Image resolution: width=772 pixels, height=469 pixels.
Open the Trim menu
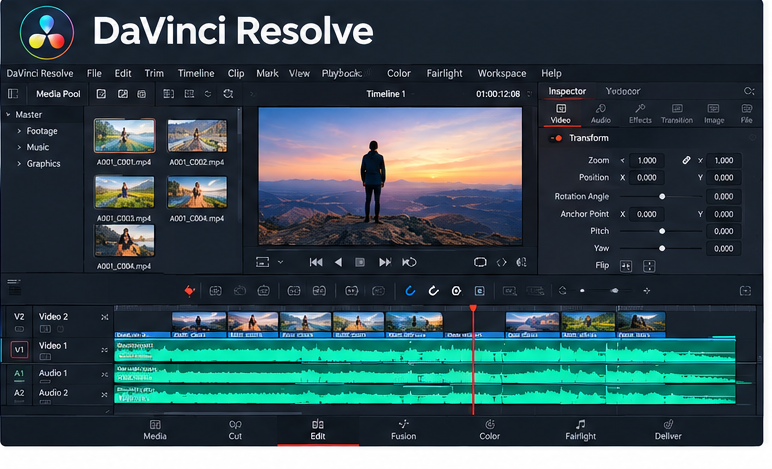click(x=154, y=73)
